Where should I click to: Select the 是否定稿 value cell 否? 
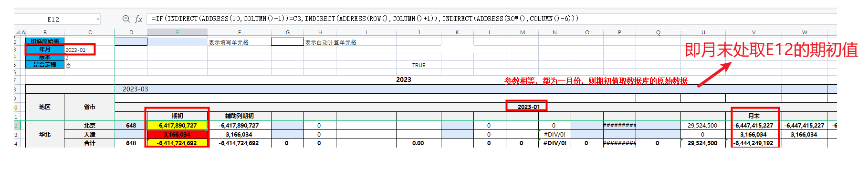[x=89, y=65]
